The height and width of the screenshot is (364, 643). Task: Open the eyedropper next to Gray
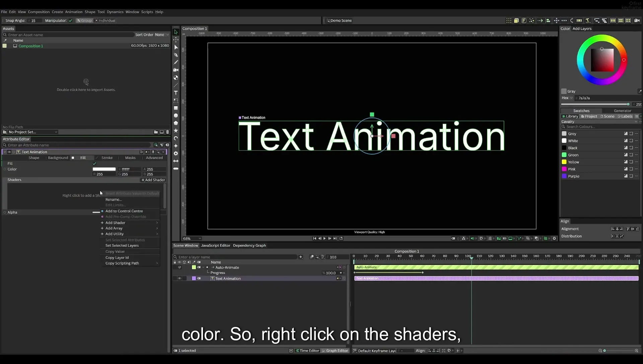pyautogui.click(x=639, y=91)
